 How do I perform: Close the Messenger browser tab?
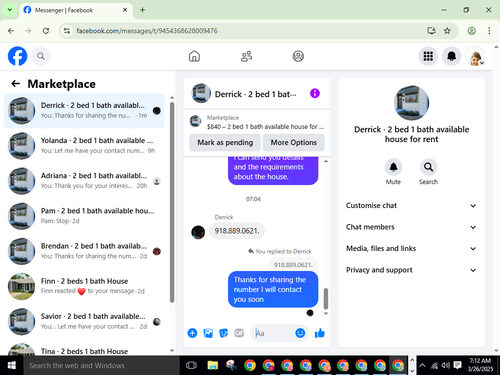pyautogui.click(x=125, y=10)
